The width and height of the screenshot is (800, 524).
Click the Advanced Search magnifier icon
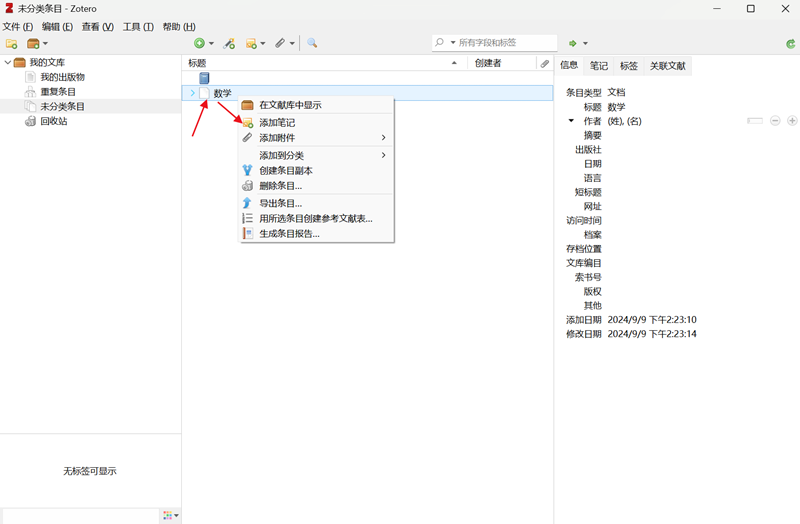click(x=312, y=43)
